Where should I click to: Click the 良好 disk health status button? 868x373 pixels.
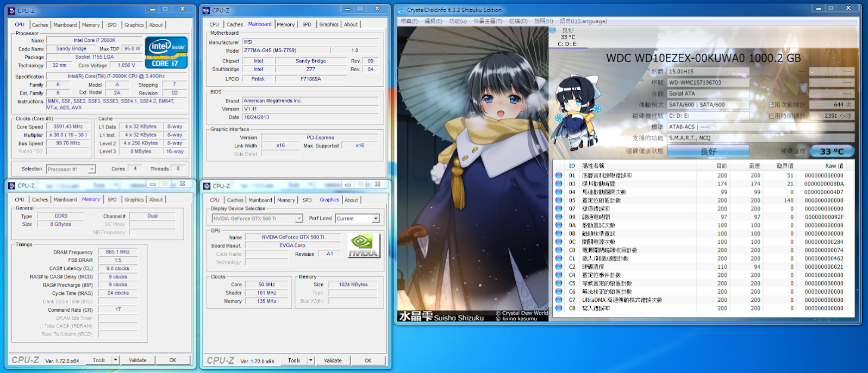708,151
